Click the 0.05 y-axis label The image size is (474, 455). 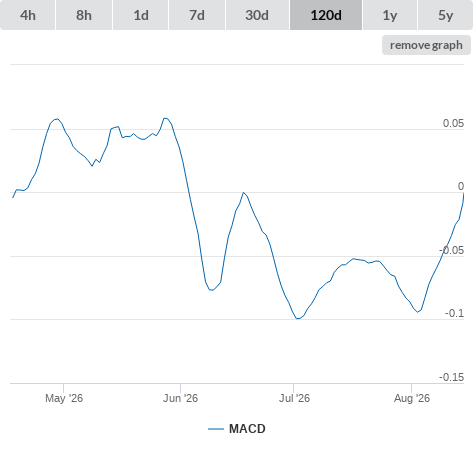[x=453, y=123]
